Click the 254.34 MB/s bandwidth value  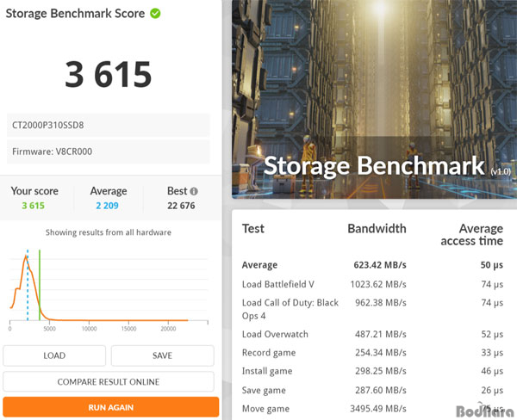pyautogui.click(x=381, y=353)
